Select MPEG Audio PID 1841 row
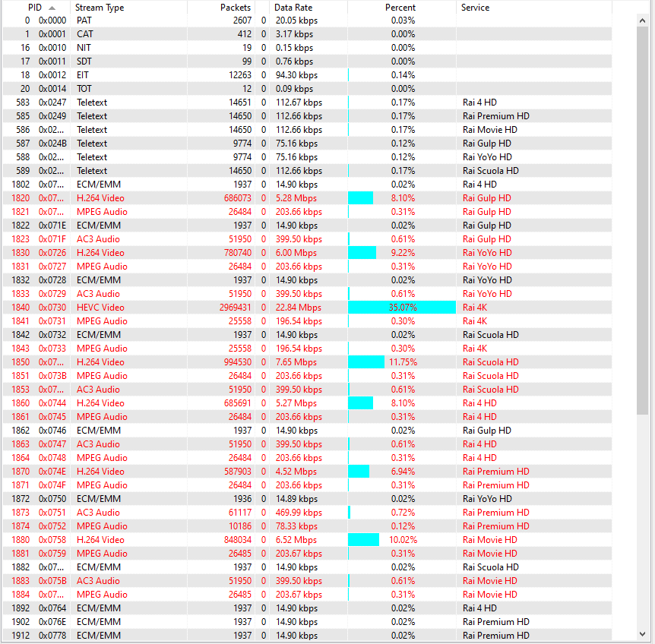This screenshot has width=655, height=644. pos(307,321)
